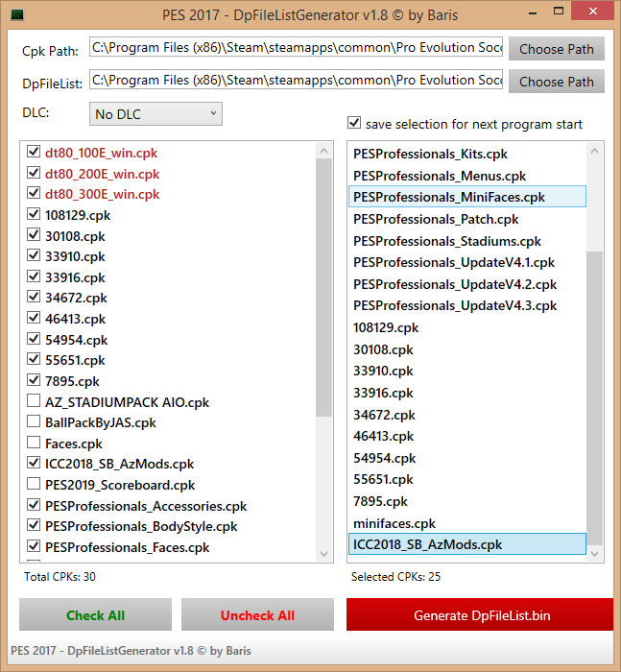The width and height of the screenshot is (621, 672).
Task: Enable AZ_STADIUMPACK AIO.cpk checkbox
Action: coord(34,400)
